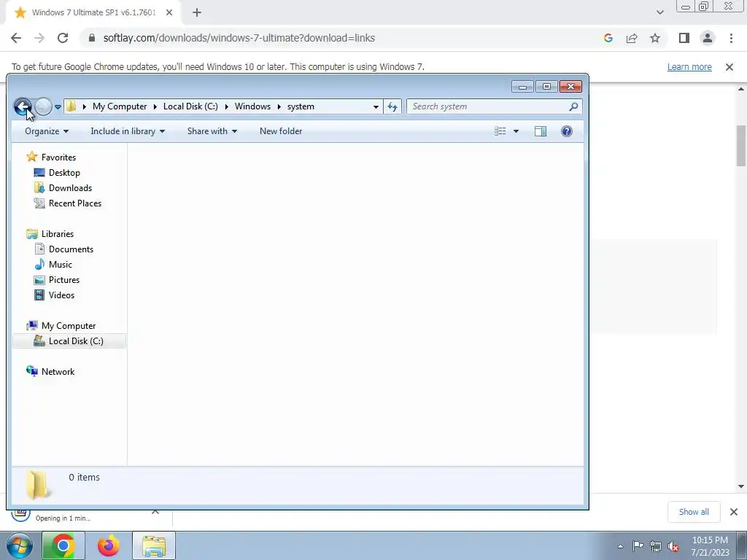Dismiss the Chrome update notice bar
This screenshot has height=560, width=747.
[729, 67]
